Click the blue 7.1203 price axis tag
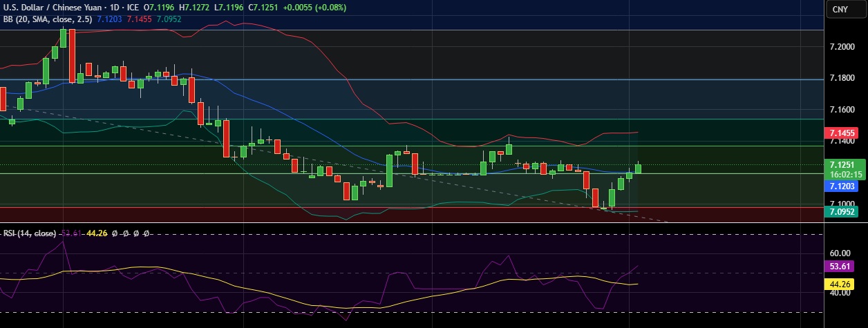Viewport: 868px width, 328px height. [843, 186]
